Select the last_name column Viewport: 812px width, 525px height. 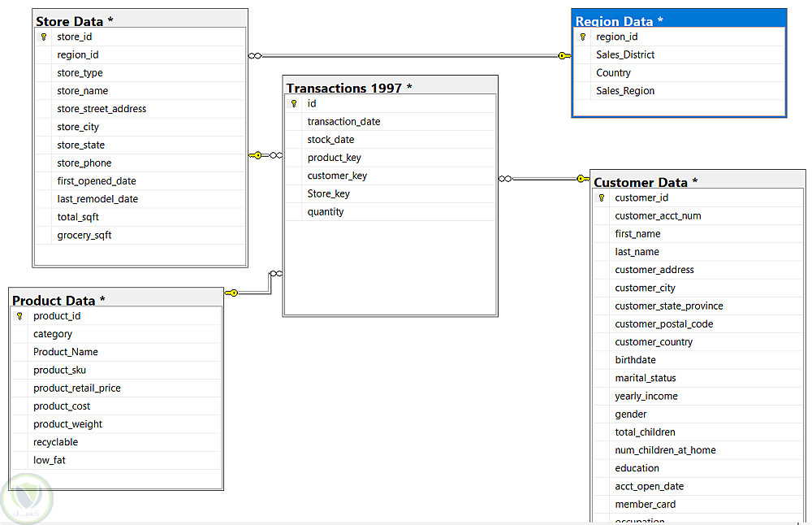698,252
